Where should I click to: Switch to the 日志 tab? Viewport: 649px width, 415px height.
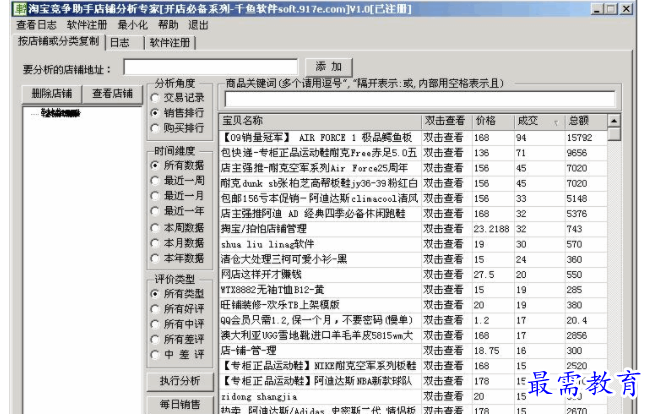(125, 43)
